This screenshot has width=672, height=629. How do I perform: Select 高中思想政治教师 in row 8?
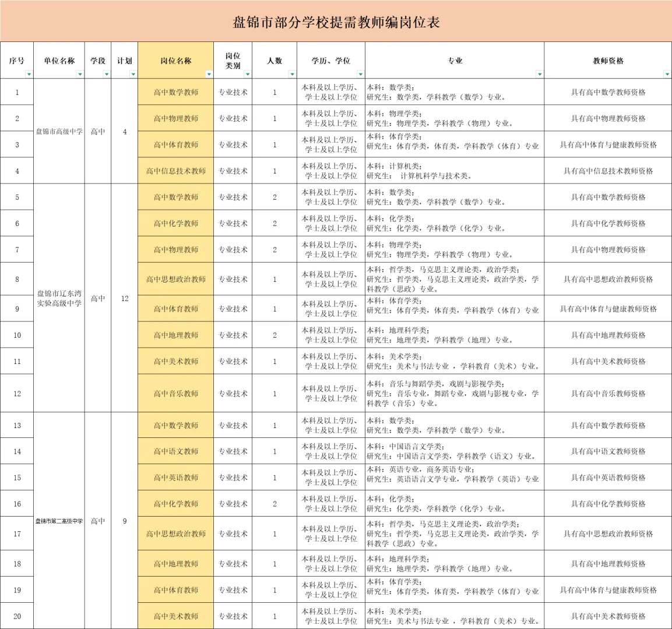[x=175, y=279]
